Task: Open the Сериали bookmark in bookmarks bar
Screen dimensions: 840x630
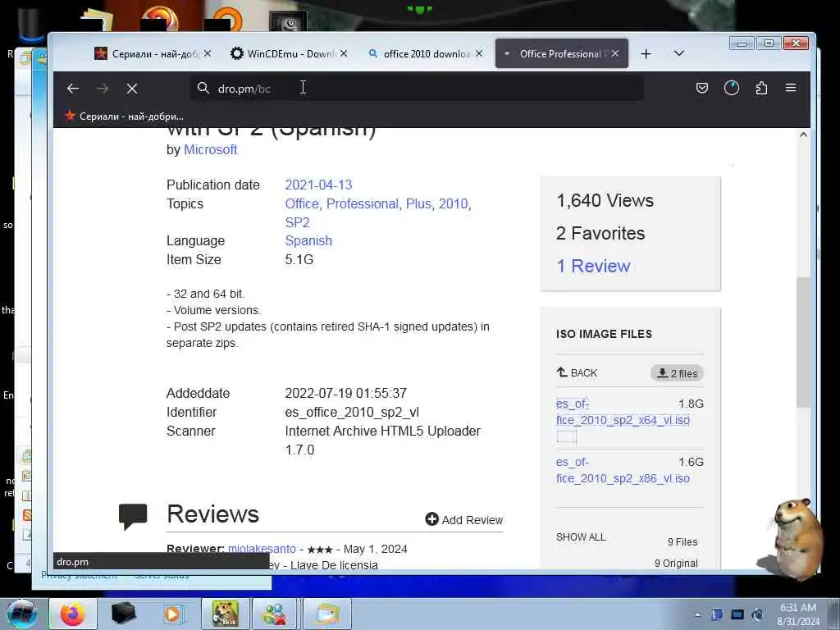Action: click(124, 116)
